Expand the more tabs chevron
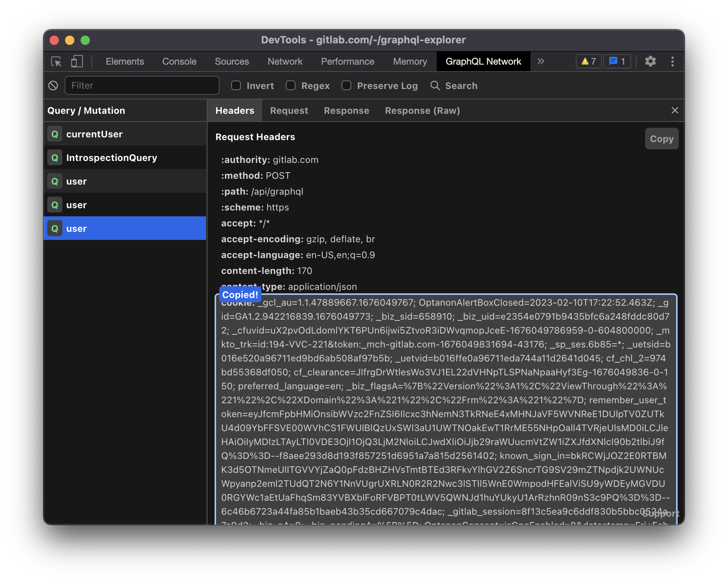The height and width of the screenshot is (582, 728). 541,62
